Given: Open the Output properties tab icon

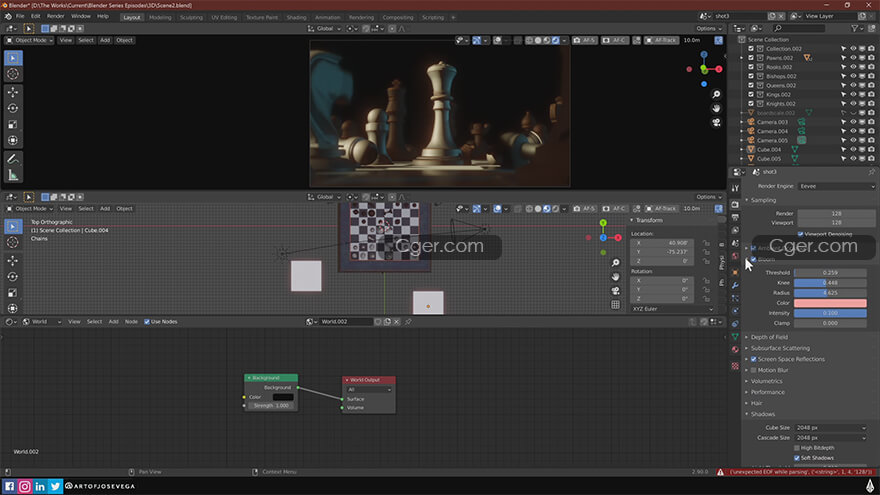Looking at the screenshot, I should coord(735,217).
